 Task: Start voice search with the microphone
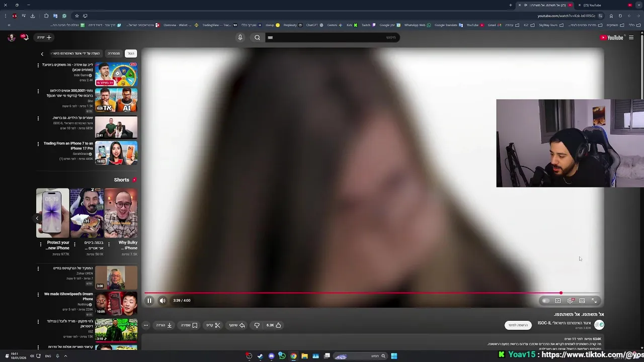[x=240, y=38]
